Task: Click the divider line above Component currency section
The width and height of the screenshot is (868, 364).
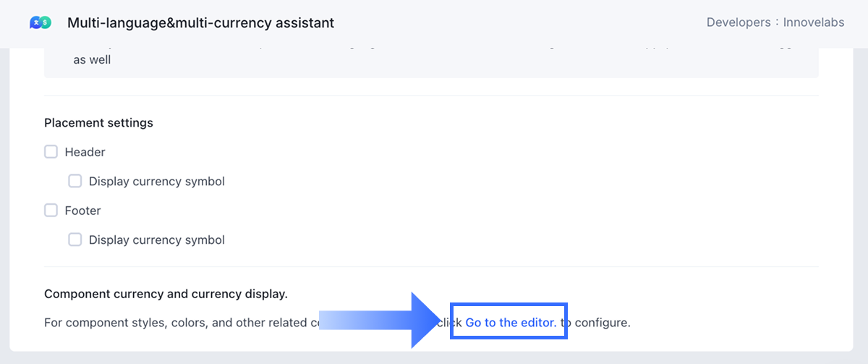Action: [431, 267]
